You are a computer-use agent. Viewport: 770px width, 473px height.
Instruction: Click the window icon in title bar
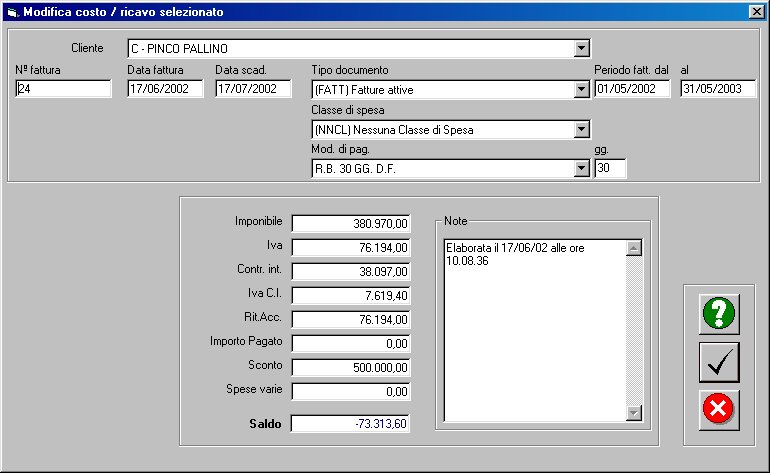(x=12, y=12)
